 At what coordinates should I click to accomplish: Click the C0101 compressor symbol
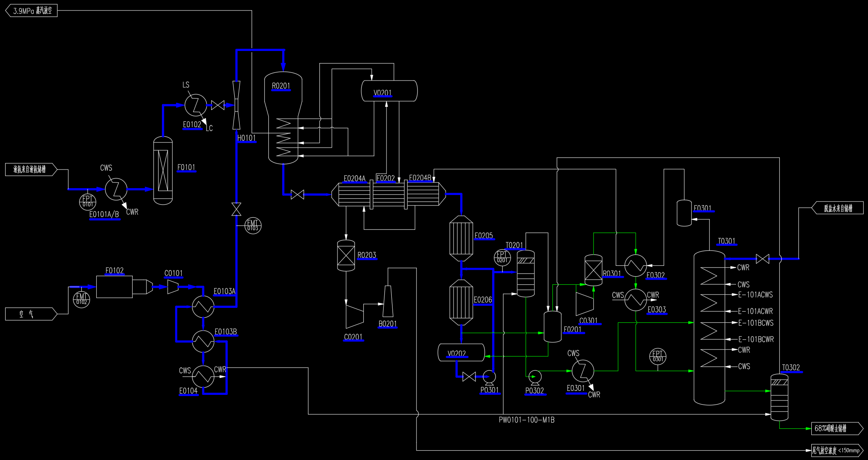point(173,287)
